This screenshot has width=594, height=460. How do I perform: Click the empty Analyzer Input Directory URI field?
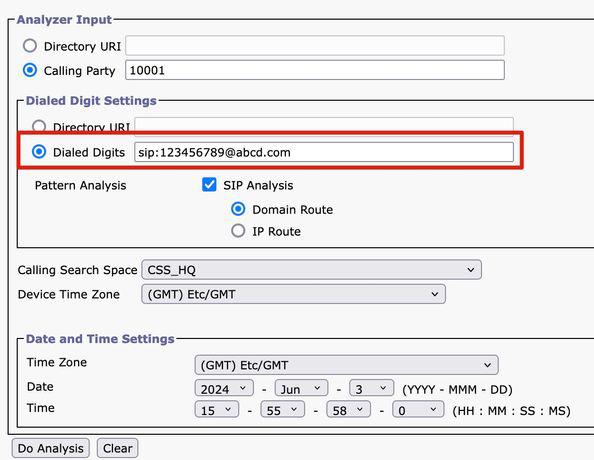point(315,45)
